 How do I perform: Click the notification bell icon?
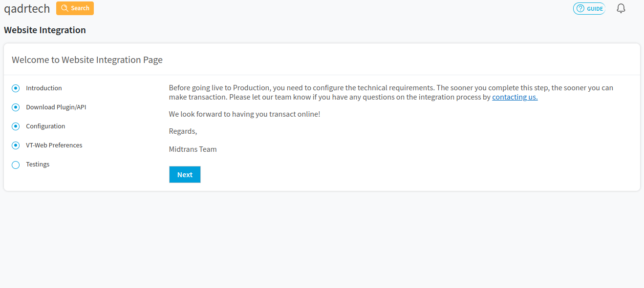[x=621, y=8]
